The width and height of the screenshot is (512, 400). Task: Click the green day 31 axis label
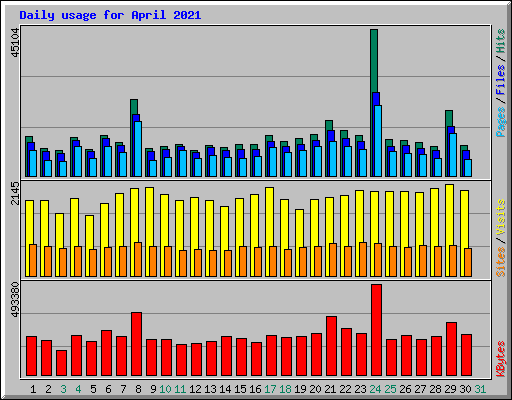tap(480, 389)
